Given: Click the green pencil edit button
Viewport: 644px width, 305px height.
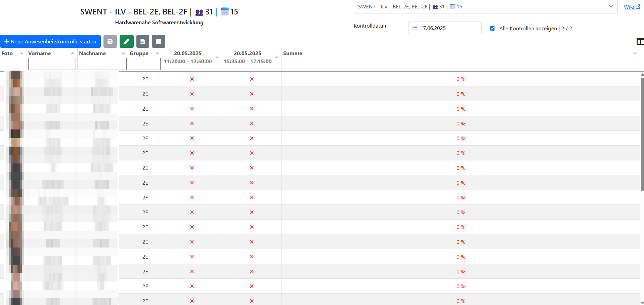Looking at the screenshot, I should click(x=126, y=41).
